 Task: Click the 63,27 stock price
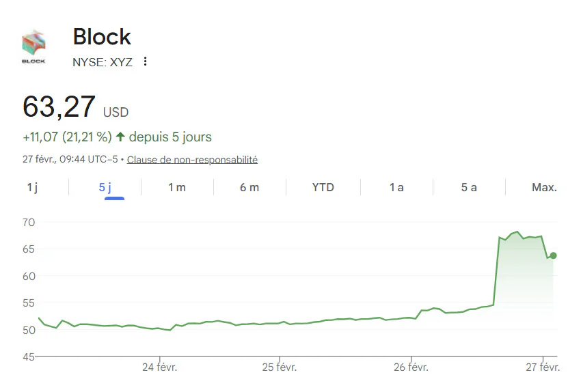[59, 107]
